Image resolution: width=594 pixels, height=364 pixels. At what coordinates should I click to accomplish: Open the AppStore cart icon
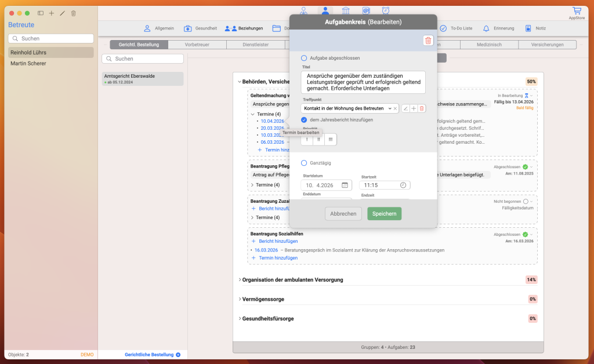(x=576, y=11)
